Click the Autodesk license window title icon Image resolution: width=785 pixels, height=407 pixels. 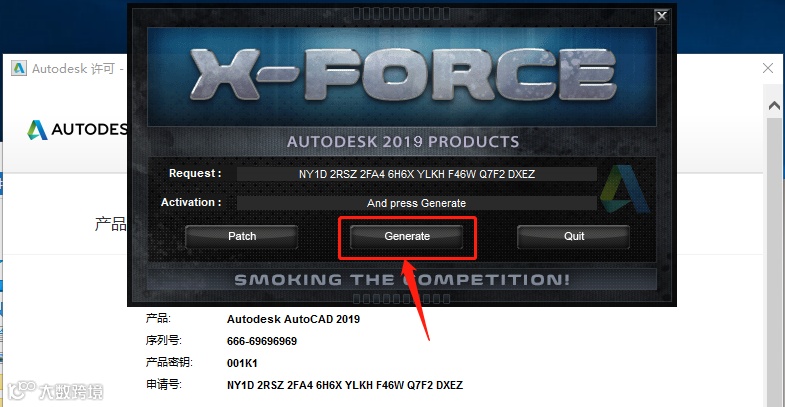click(x=19, y=68)
